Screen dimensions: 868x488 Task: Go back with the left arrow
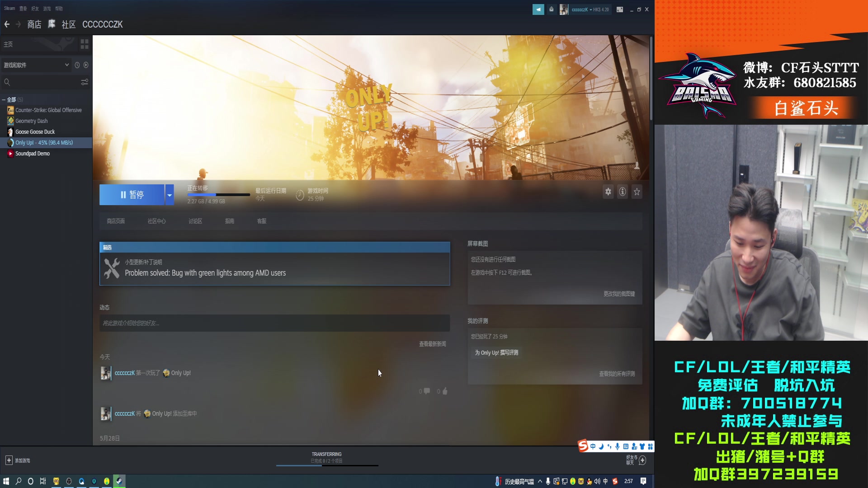7,24
